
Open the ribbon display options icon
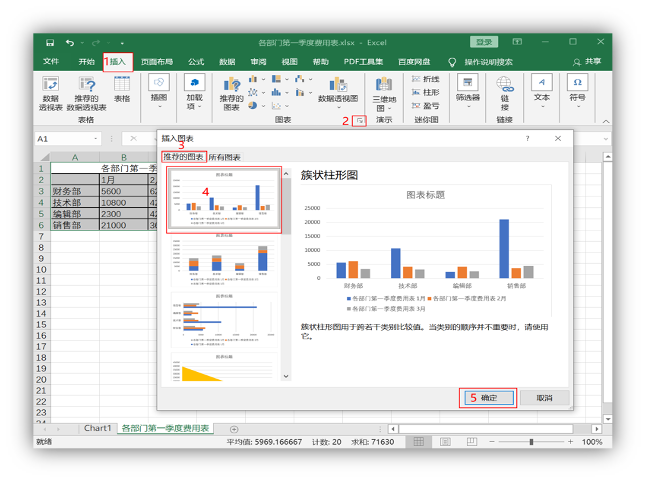click(x=517, y=42)
